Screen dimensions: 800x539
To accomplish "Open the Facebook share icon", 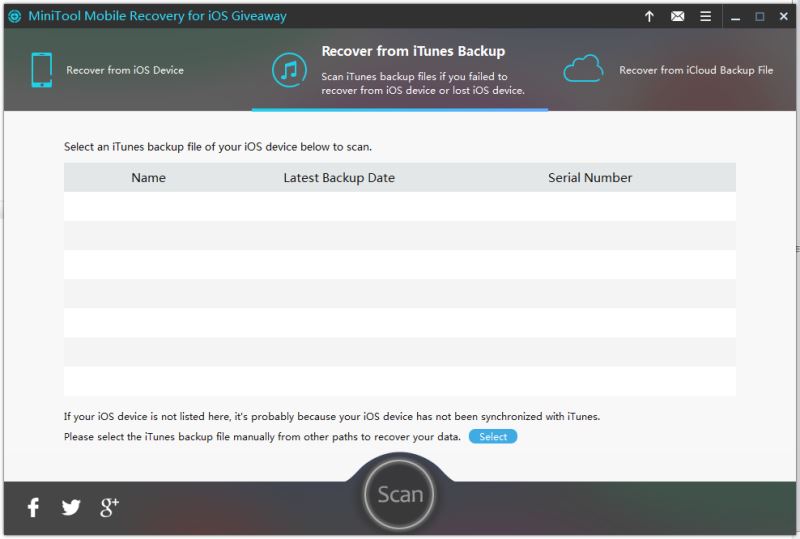I will click(x=33, y=507).
